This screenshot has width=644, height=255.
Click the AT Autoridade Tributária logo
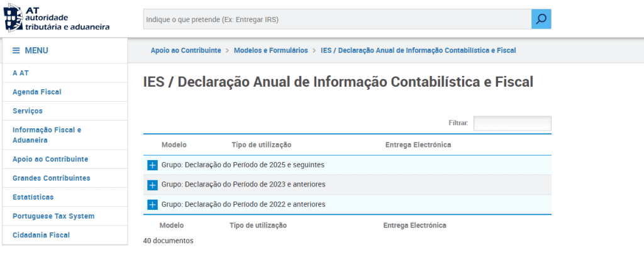[57, 18]
